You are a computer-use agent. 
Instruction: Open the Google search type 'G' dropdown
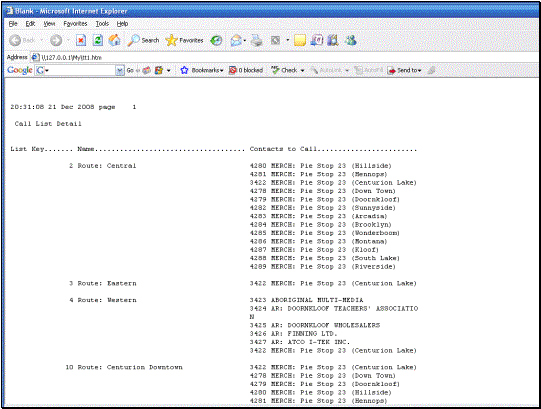[x=42, y=70]
